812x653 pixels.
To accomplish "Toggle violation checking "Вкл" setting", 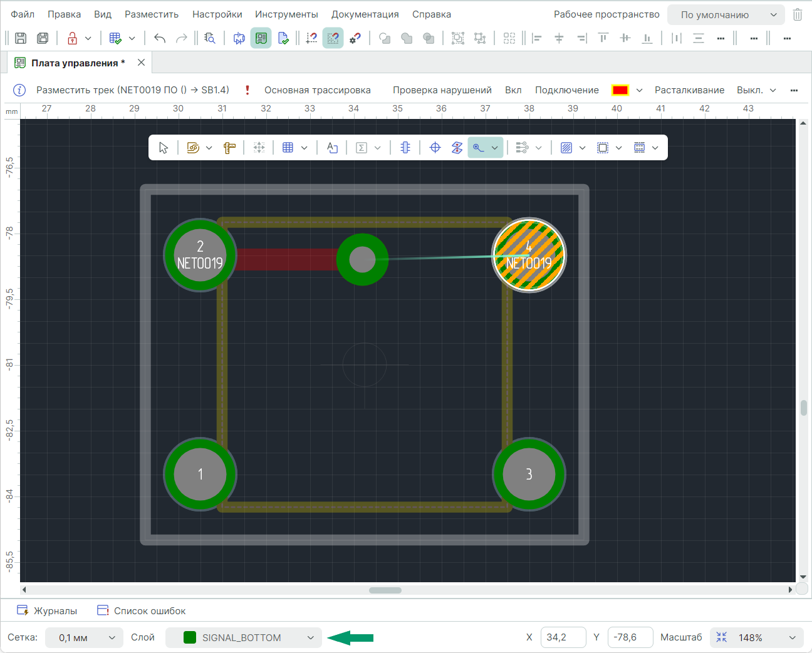I will point(513,90).
